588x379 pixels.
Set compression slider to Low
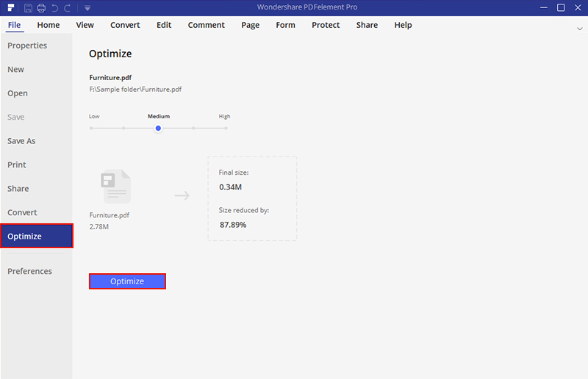pos(91,128)
